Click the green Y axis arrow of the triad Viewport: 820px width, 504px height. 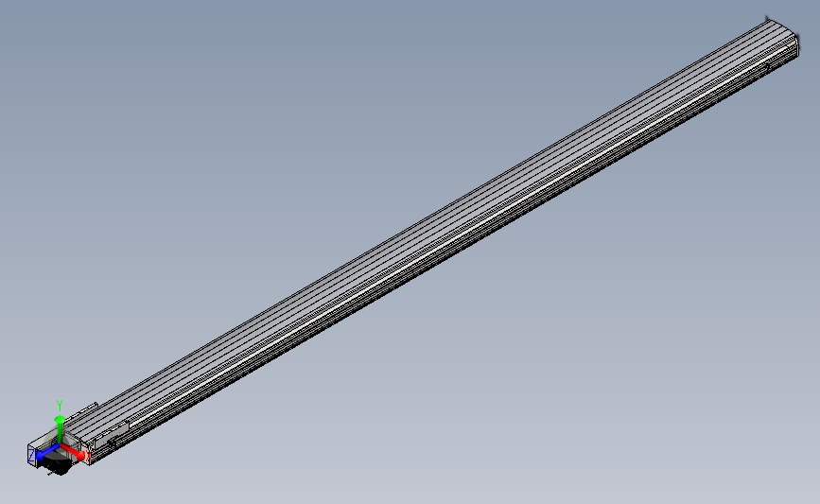tap(60, 428)
